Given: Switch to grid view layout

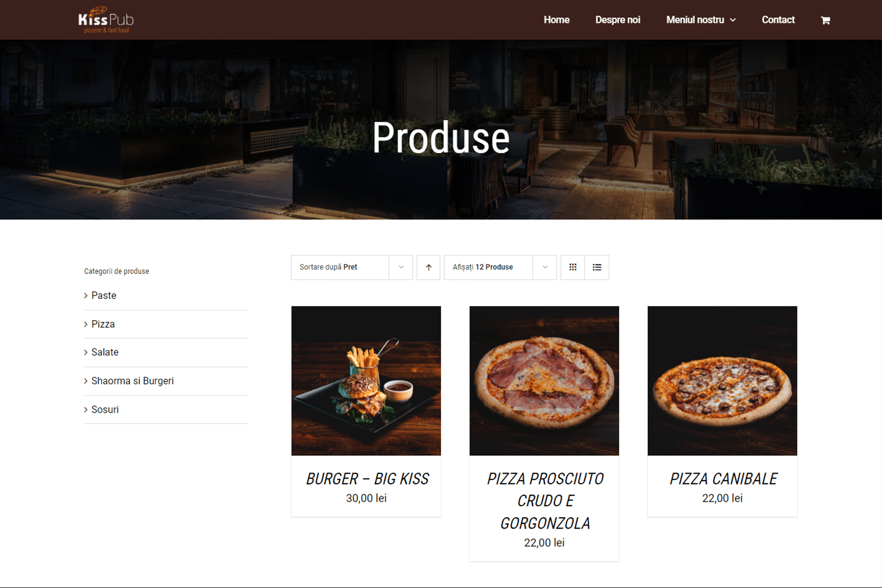Looking at the screenshot, I should pos(573,267).
